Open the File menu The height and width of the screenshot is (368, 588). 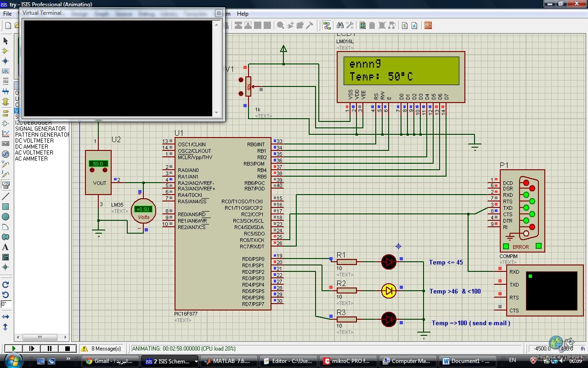(x=7, y=14)
